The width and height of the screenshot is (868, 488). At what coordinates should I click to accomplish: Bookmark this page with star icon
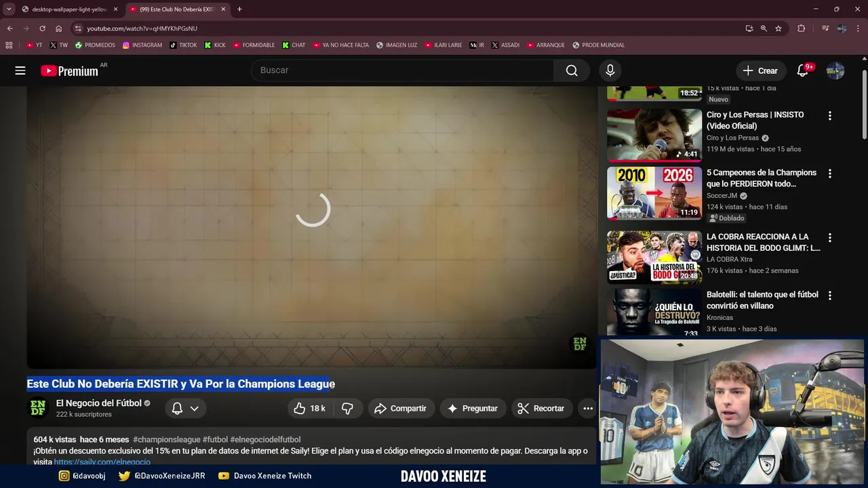(778, 28)
